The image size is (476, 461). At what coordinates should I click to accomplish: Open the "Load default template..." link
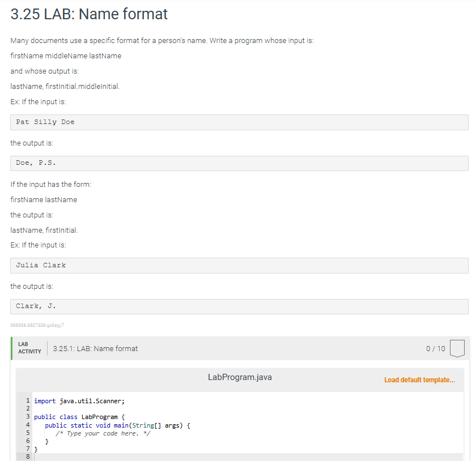(420, 379)
